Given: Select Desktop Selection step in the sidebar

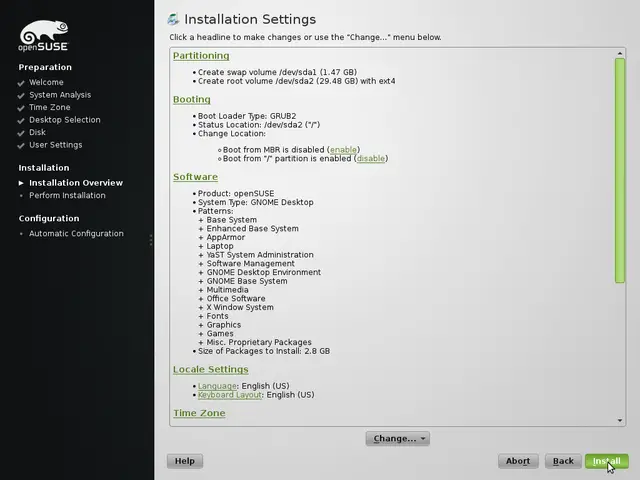Looking at the screenshot, I should coord(64,120).
